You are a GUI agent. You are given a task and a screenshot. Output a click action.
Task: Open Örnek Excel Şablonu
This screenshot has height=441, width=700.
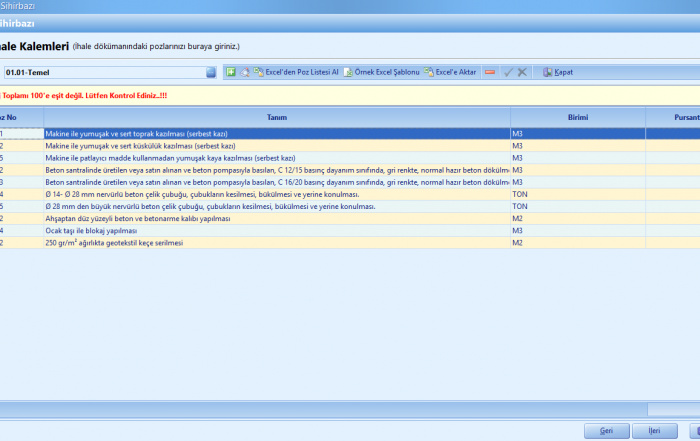click(380, 72)
